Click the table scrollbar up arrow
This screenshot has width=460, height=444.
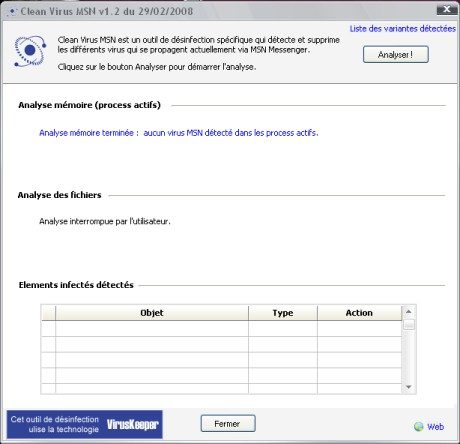(x=409, y=312)
